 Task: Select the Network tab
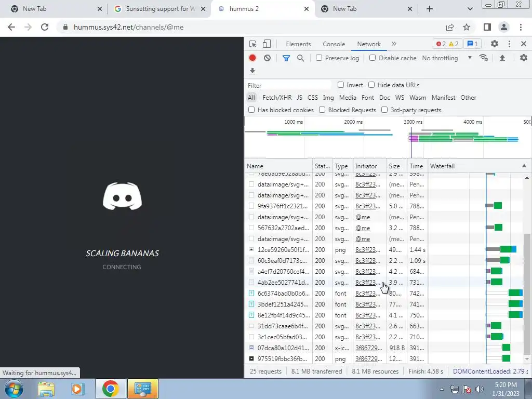click(x=369, y=44)
